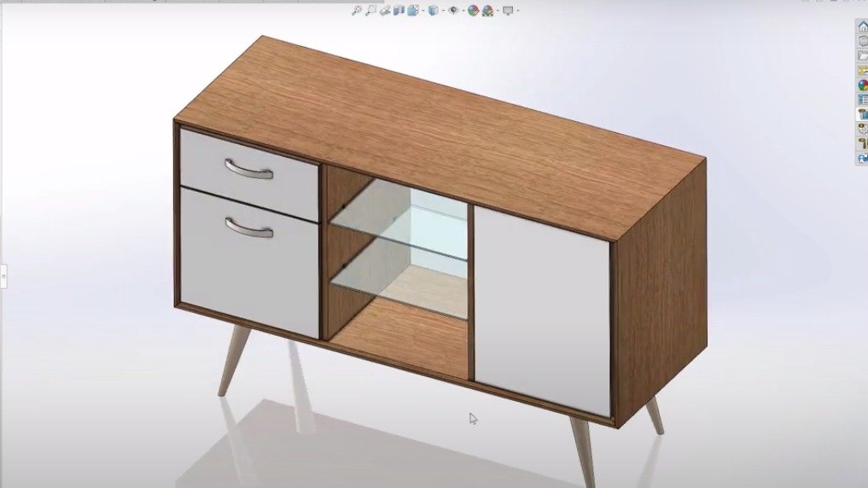
Task: Expand the Apply Scene dropdown arrow
Action: point(498,10)
